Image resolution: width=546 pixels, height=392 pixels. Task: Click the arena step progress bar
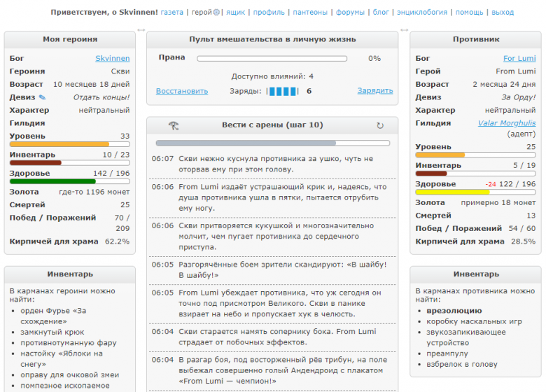272,143
